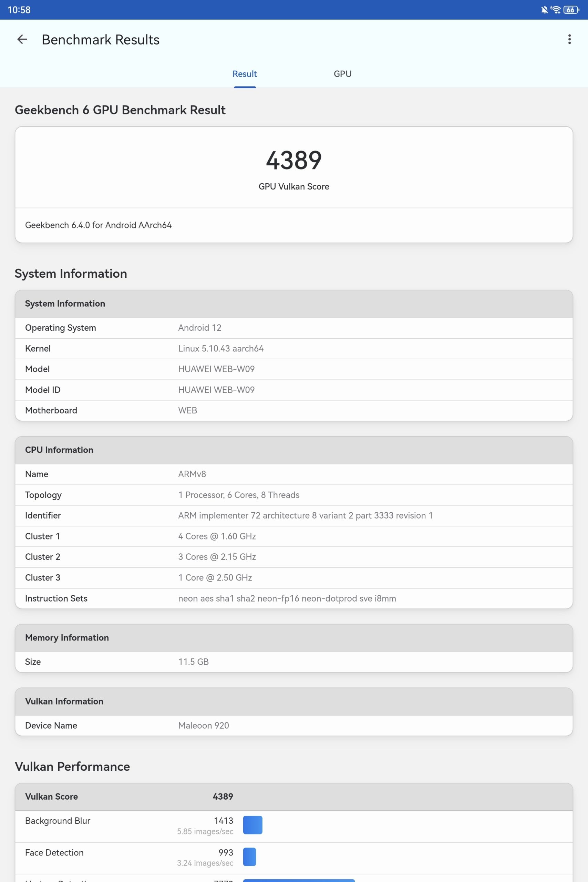Tap the muted notification bell icon
Screen dimensions: 588x882
tap(544, 10)
